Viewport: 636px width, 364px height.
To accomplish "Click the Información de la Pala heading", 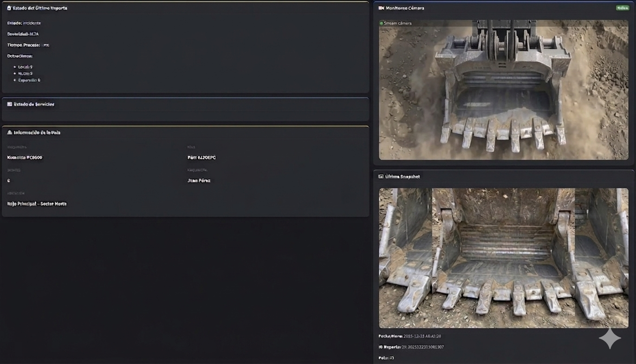I will pyautogui.click(x=37, y=133).
